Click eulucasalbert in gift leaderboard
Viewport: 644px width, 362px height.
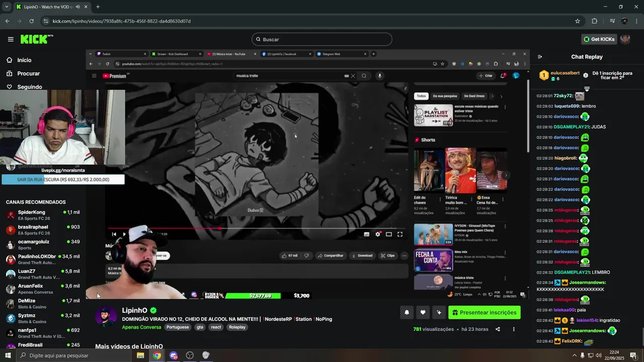565,73
